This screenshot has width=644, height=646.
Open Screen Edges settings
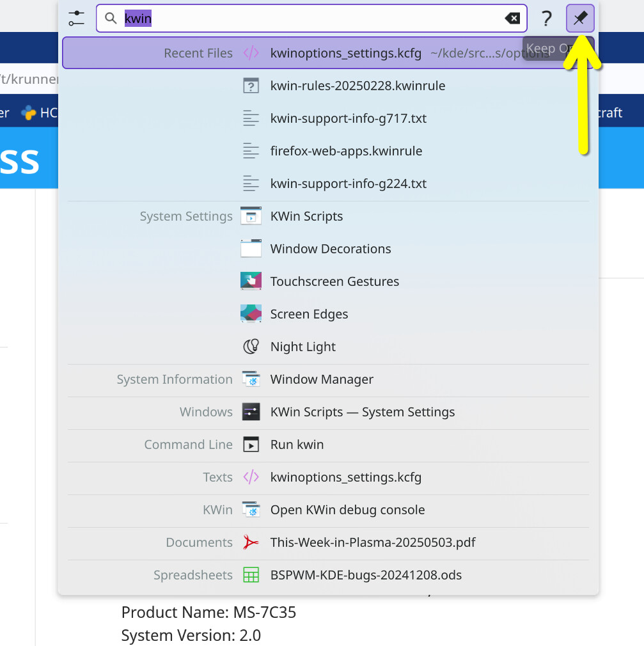pos(328,314)
